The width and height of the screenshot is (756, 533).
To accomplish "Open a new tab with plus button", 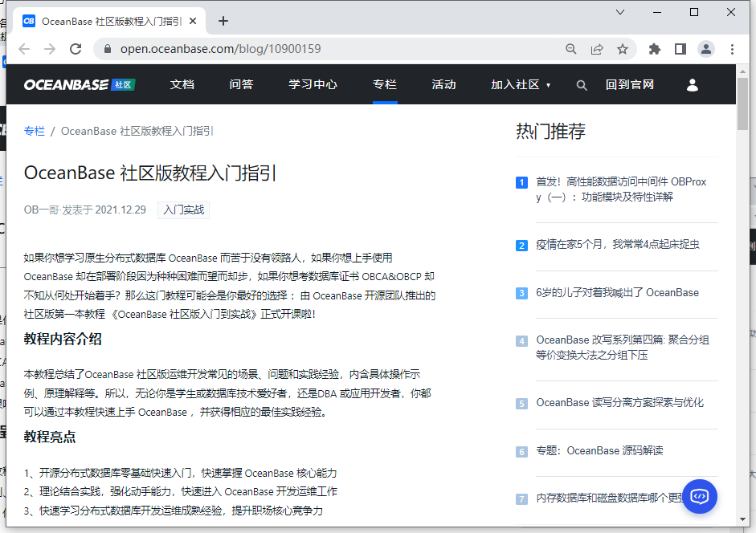I will point(223,21).
